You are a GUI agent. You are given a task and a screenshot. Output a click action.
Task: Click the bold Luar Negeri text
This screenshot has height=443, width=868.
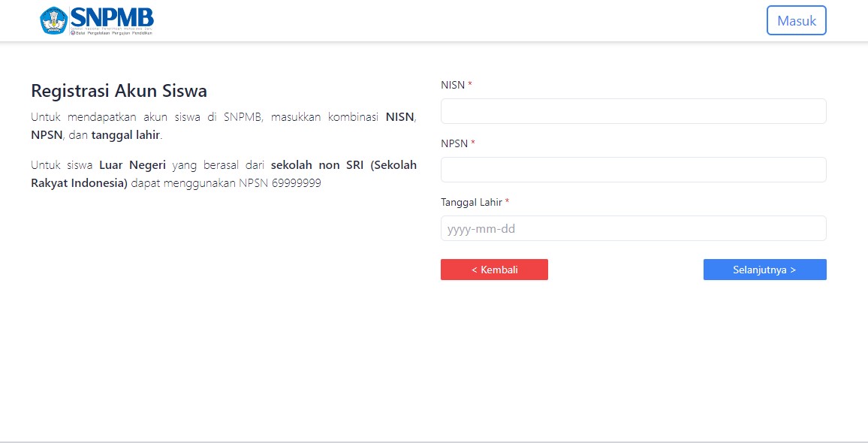click(x=132, y=164)
